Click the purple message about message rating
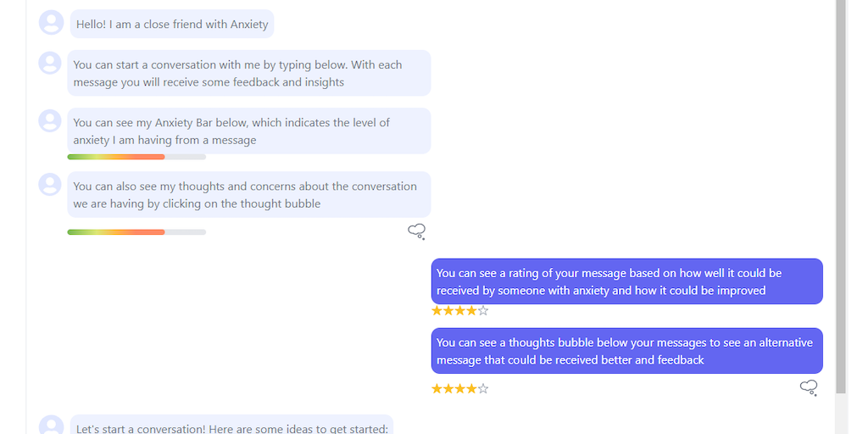The height and width of the screenshot is (434, 868). pyautogui.click(x=626, y=281)
